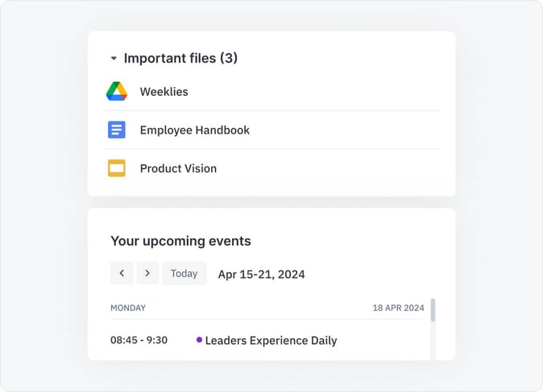The width and height of the screenshot is (543, 392).
Task: Click the Your upcoming events heading
Action: click(x=180, y=241)
